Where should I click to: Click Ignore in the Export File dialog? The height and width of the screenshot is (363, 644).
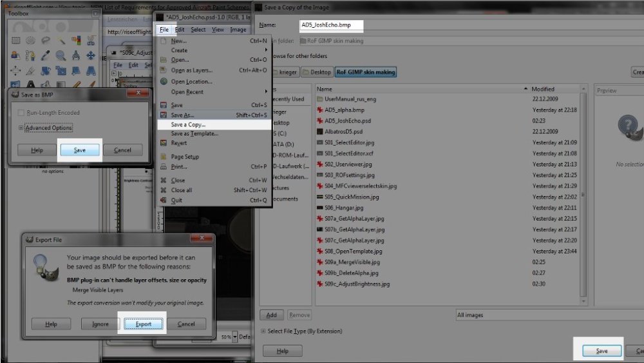click(95, 324)
